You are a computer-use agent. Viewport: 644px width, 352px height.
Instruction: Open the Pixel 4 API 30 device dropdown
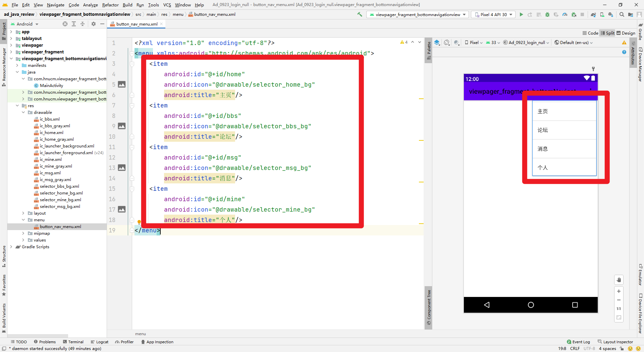[493, 14]
